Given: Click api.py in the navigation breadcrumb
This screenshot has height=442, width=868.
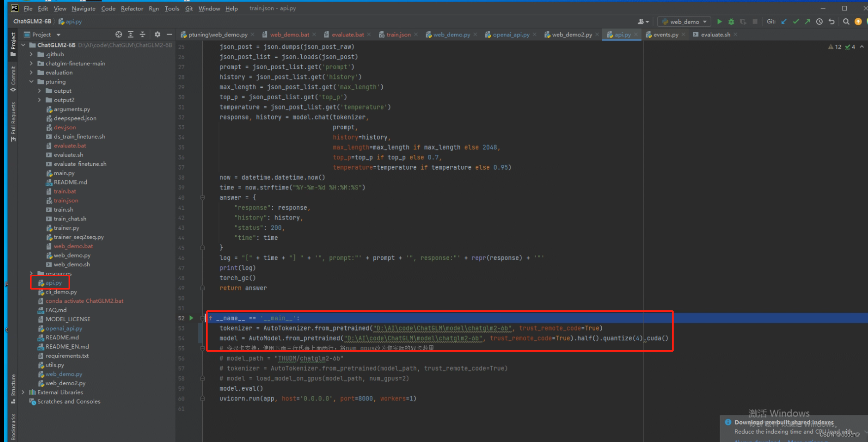Looking at the screenshot, I should (x=73, y=21).
